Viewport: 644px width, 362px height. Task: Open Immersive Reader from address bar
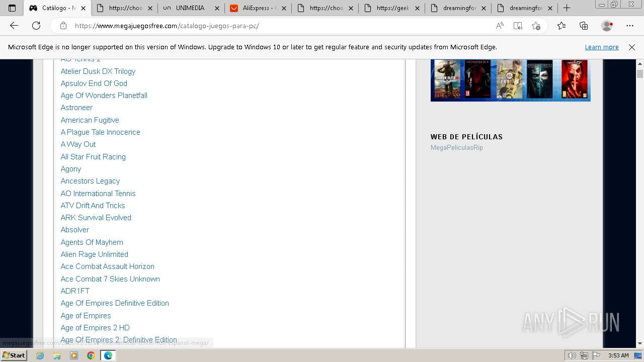[518, 26]
